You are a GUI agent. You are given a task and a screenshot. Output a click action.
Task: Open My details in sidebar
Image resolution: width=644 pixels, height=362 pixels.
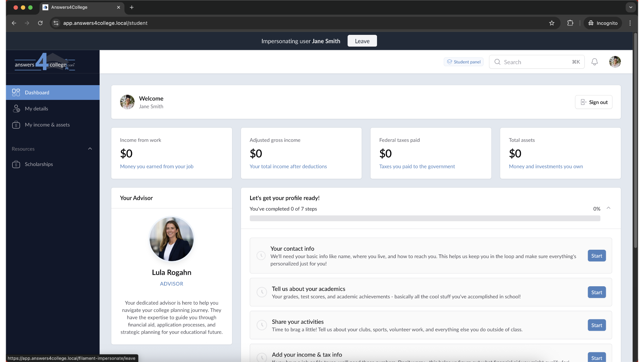36,109
